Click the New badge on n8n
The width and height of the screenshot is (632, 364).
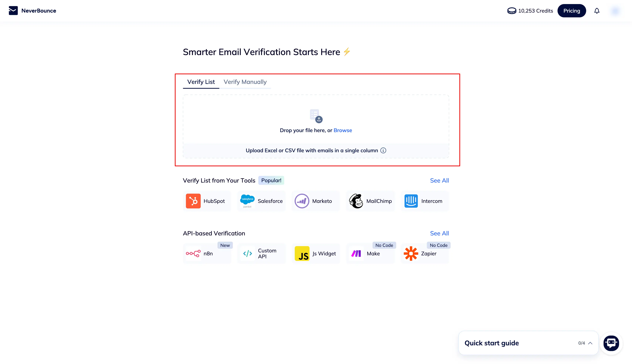pos(225,245)
